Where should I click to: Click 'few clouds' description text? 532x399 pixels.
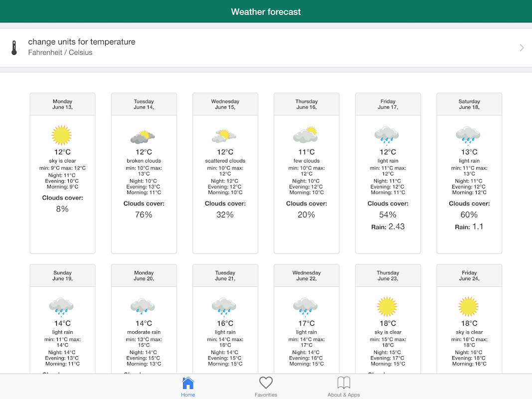pyautogui.click(x=307, y=161)
